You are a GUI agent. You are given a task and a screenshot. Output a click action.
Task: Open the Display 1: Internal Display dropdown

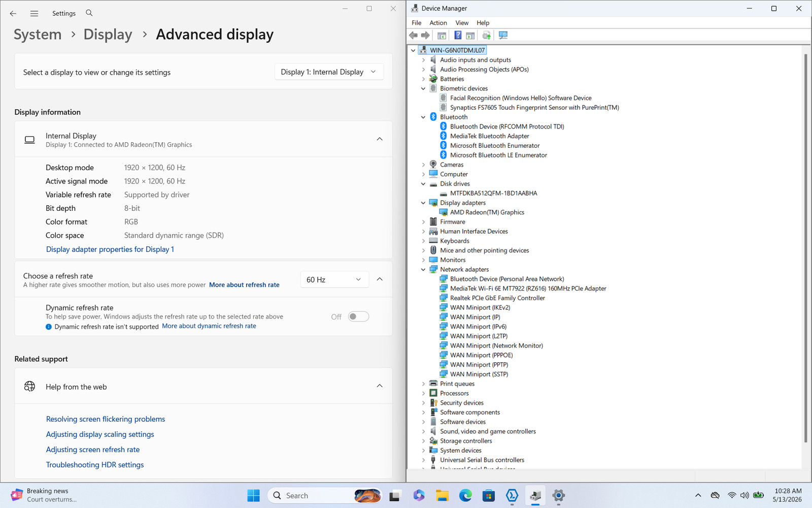point(329,72)
